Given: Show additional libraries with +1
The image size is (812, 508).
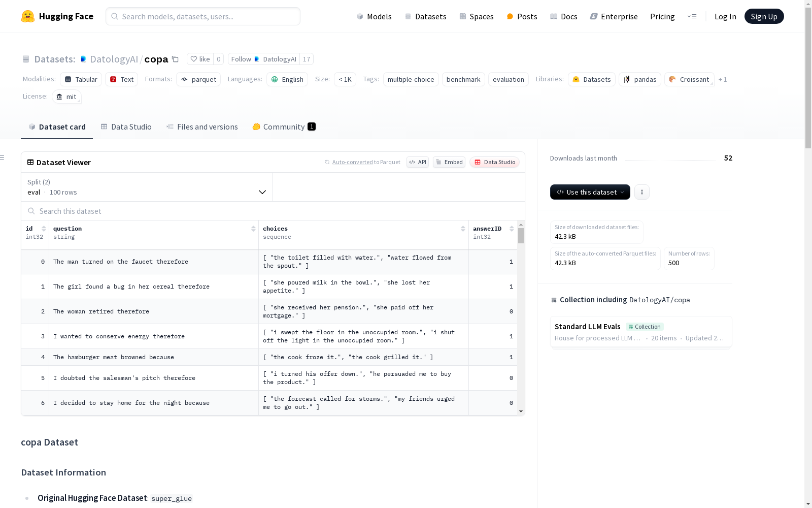Looking at the screenshot, I should pyautogui.click(x=723, y=79).
